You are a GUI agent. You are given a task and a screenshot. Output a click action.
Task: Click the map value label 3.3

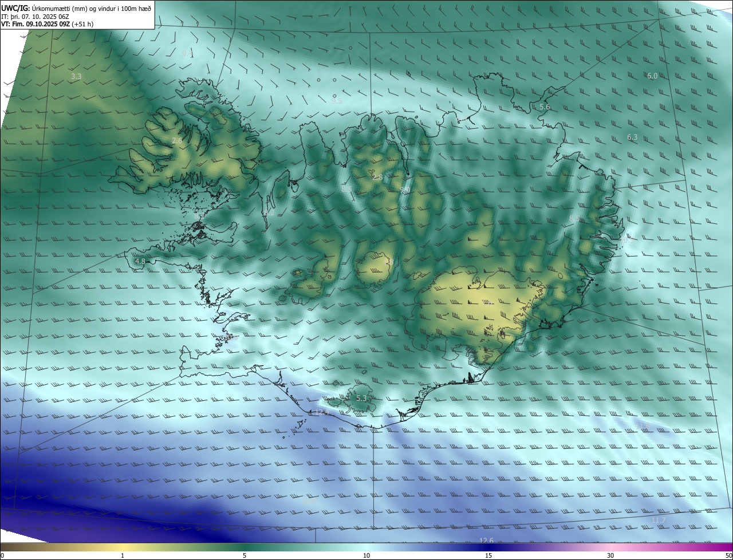(x=76, y=76)
